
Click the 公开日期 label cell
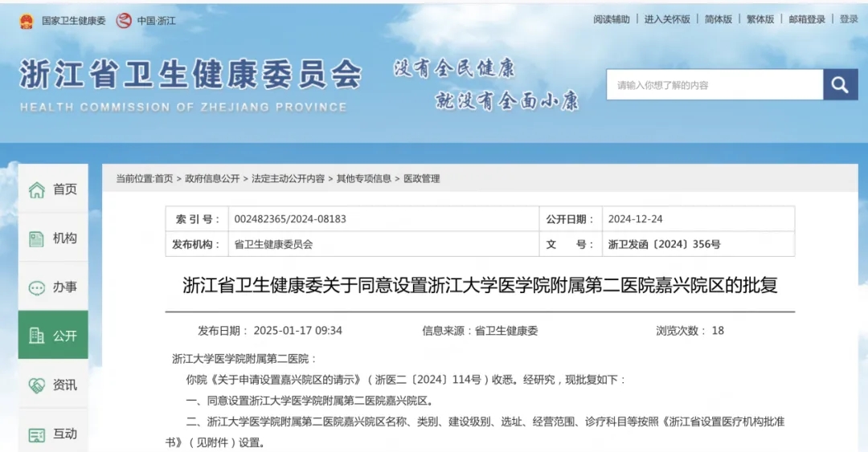coord(571,219)
